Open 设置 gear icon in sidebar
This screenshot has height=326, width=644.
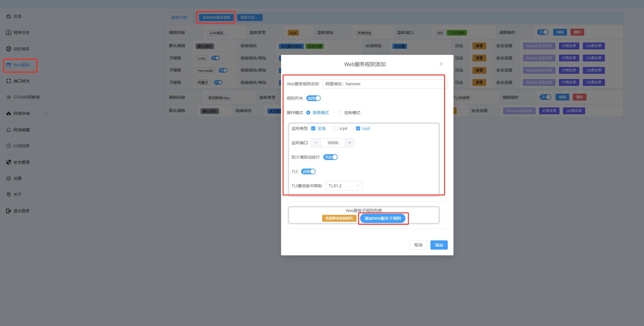(9, 178)
